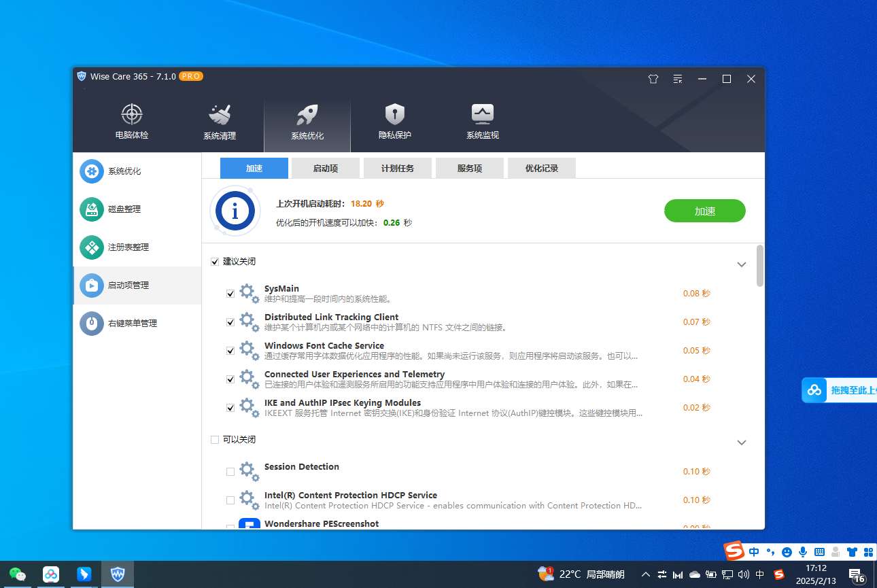This screenshot has height=588, width=877.
Task: Click the Windows Font Cache Service title
Action: [x=324, y=345]
